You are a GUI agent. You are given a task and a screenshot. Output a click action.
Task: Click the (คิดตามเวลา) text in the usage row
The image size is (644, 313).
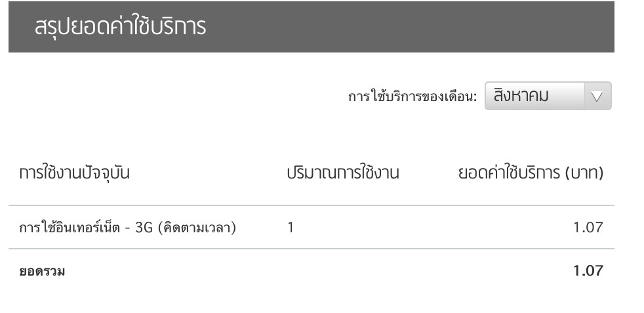click(197, 227)
